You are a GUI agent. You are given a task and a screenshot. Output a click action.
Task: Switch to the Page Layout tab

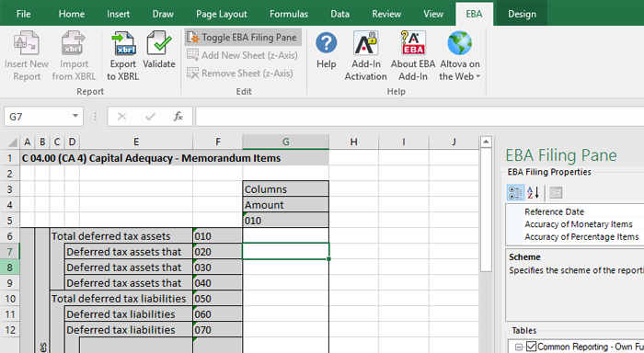[222, 14]
